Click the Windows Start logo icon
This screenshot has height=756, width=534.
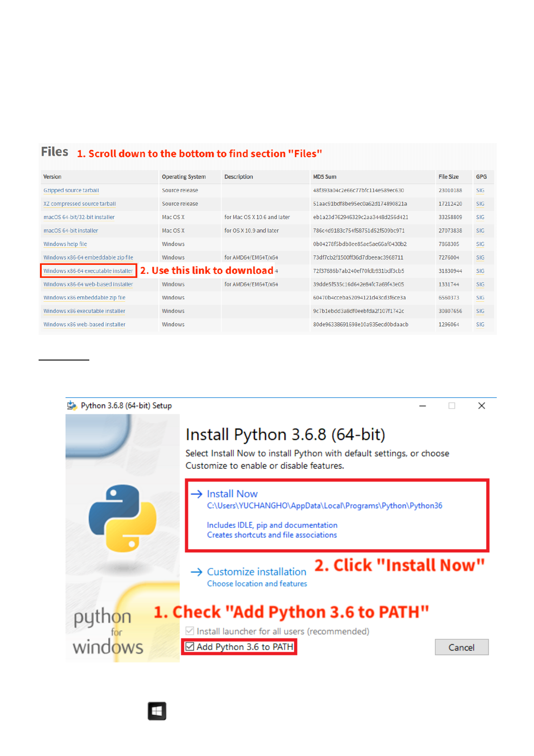click(x=157, y=711)
